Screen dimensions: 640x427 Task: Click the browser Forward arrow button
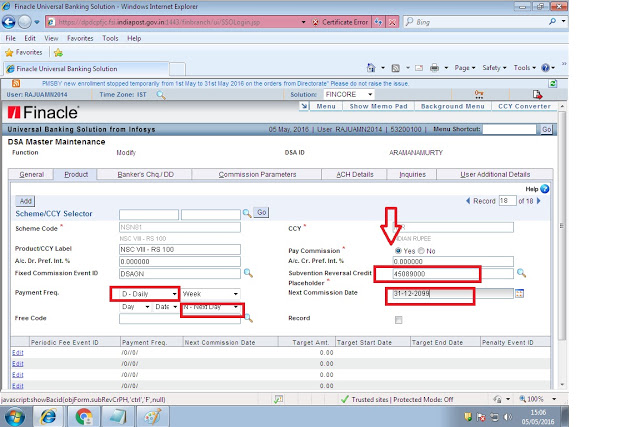coord(24,22)
